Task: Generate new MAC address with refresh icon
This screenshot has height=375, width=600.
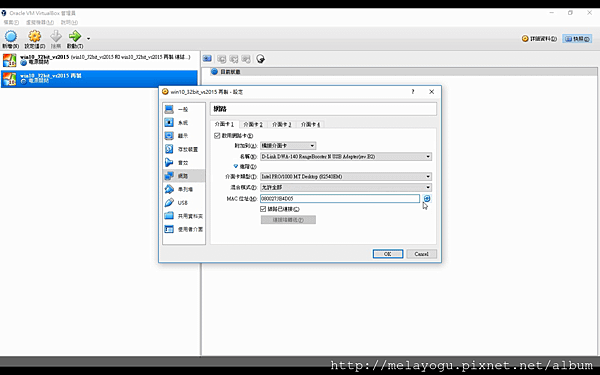Action: point(427,198)
